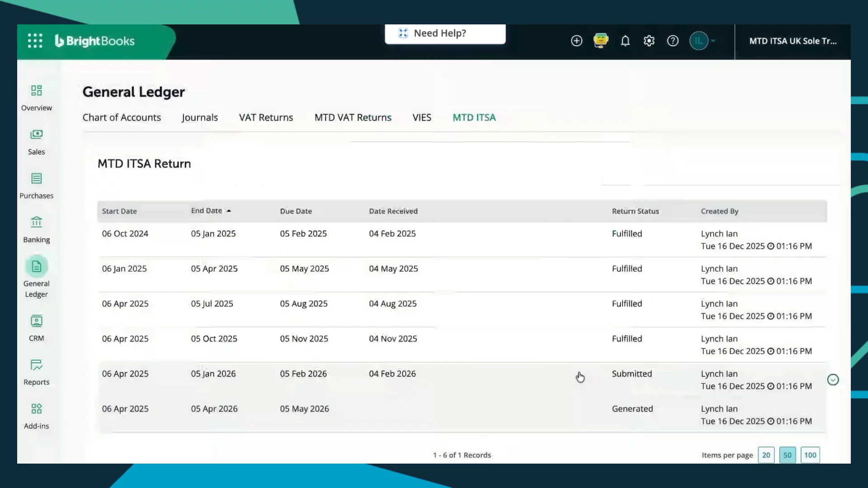Click the Created By column header
This screenshot has width=868, height=488.
[720, 211]
